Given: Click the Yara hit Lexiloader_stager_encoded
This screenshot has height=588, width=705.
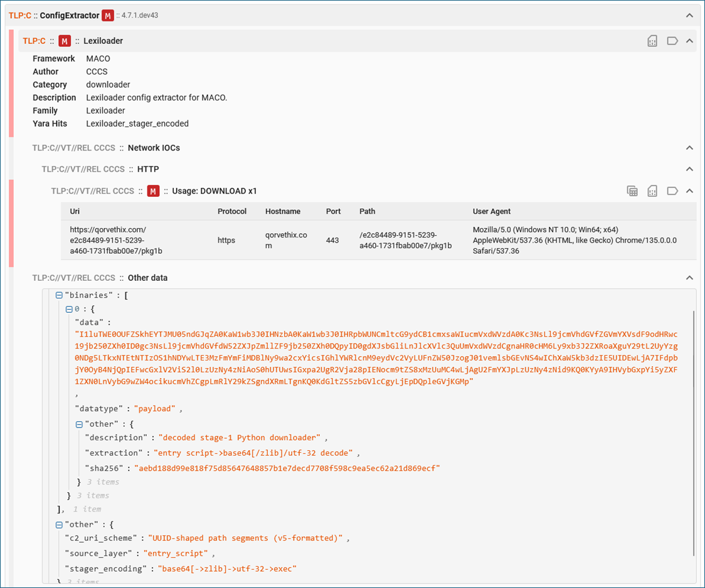Looking at the screenshot, I should click(x=137, y=123).
